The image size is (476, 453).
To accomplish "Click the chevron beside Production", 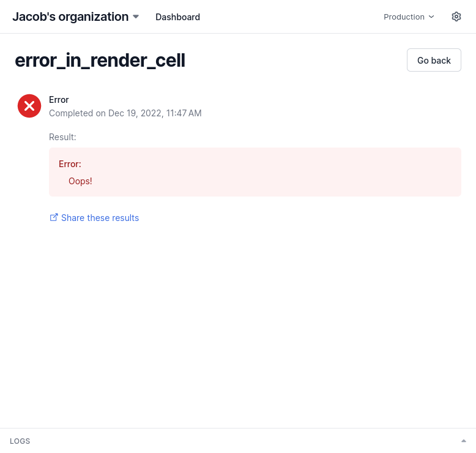I will point(431,17).
